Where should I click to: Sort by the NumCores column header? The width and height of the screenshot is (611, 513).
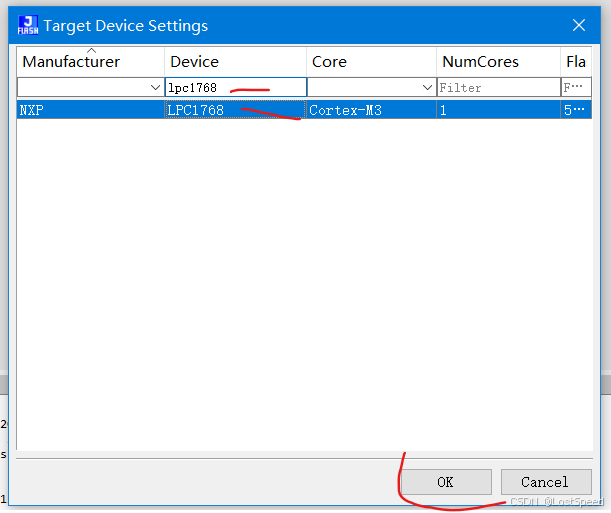[x=498, y=62]
